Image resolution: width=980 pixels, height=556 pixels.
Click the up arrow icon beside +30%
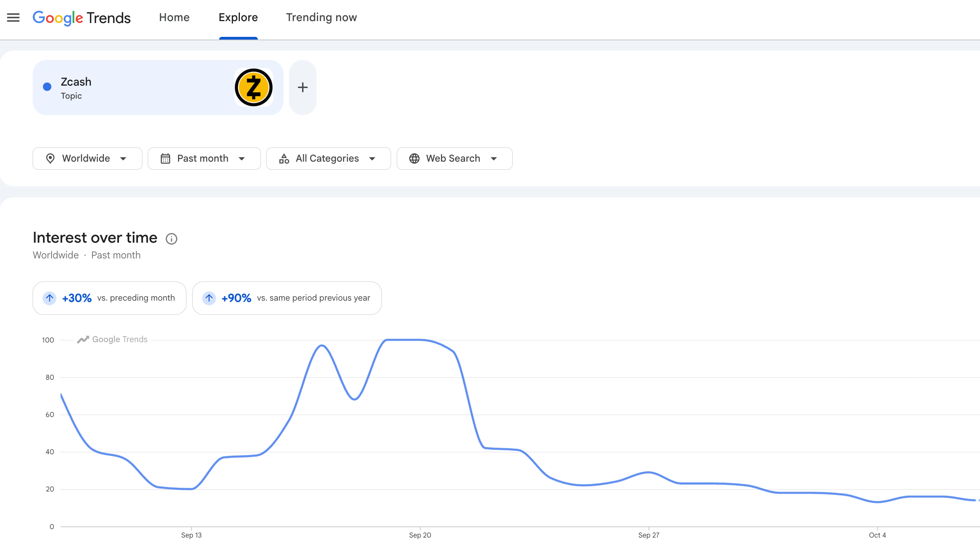pyautogui.click(x=49, y=298)
